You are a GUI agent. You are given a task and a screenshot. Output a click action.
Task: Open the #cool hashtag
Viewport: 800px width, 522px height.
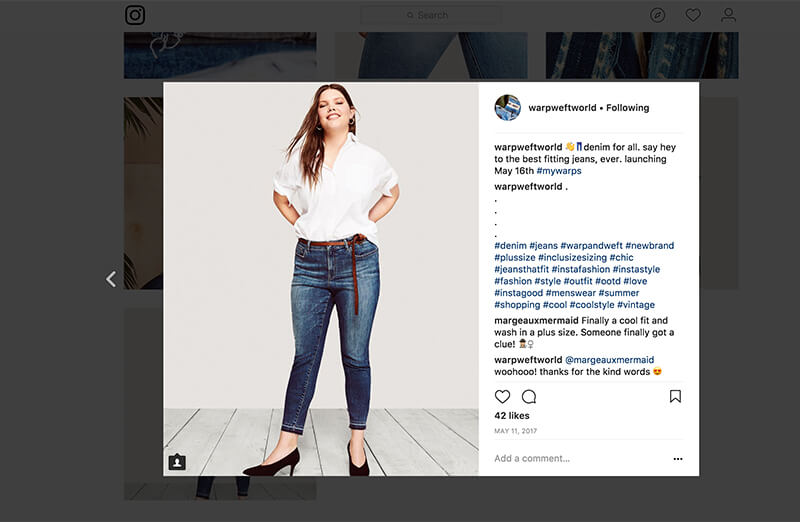[x=555, y=305]
